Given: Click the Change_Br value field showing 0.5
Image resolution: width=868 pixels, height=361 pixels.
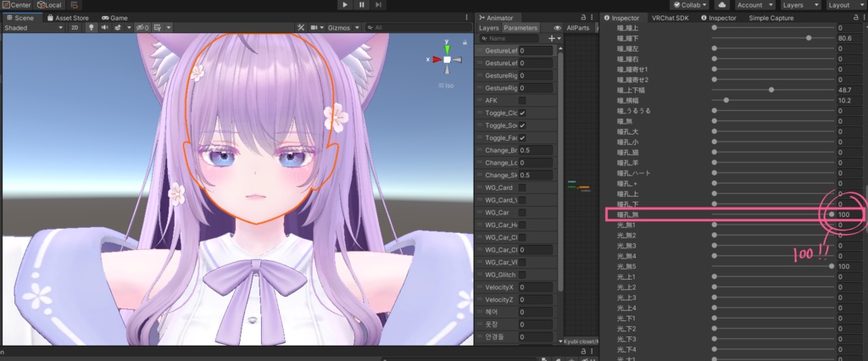Looking at the screenshot, I should (x=536, y=151).
